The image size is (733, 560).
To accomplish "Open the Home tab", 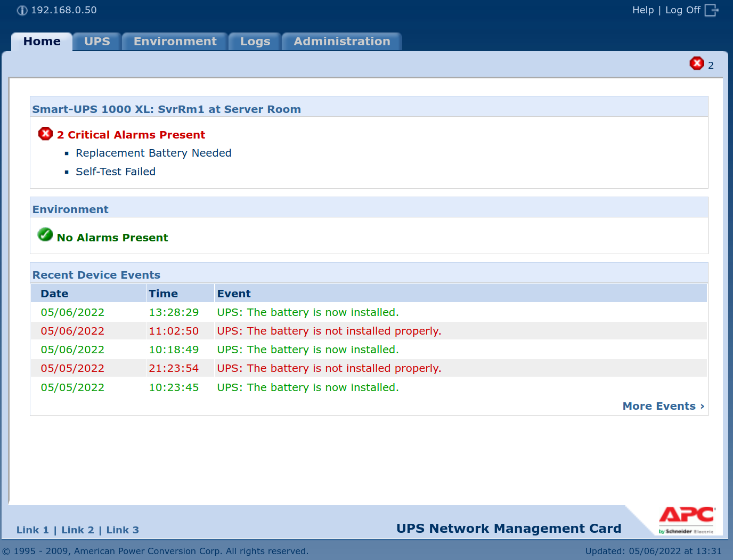I will (42, 42).
